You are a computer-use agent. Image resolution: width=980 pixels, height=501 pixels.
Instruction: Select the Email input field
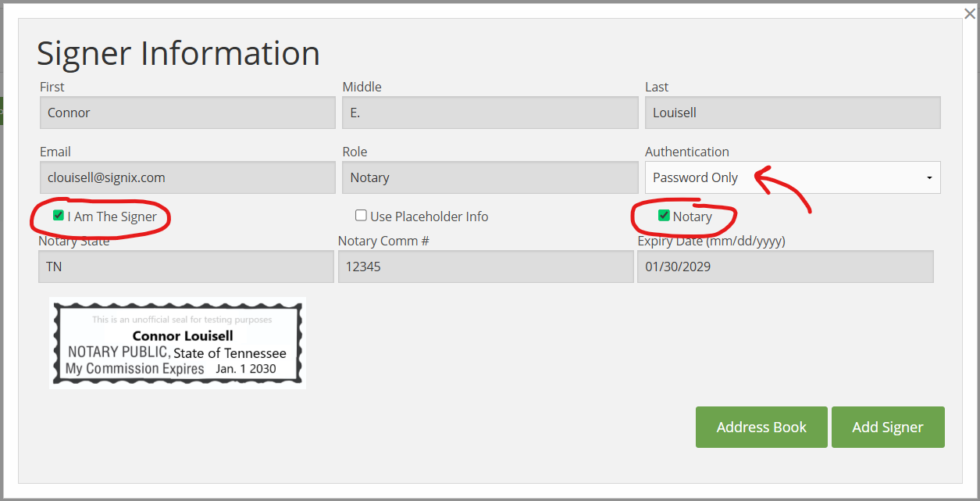click(187, 177)
